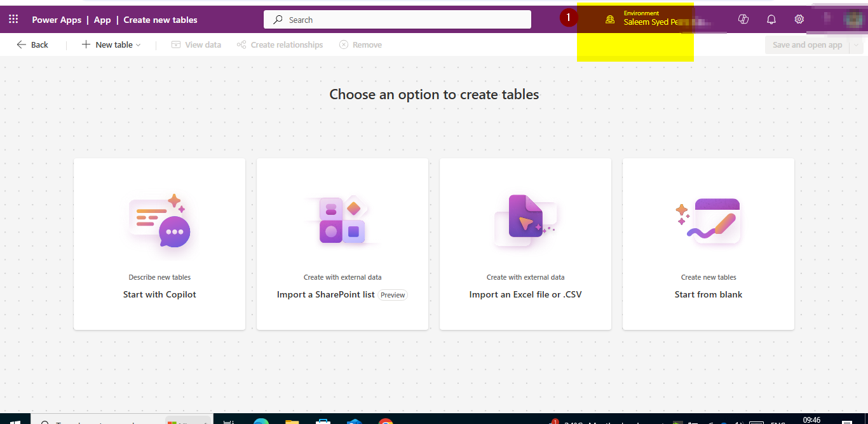Expand the New table dropdown
868x424 pixels.
click(111, 44)
